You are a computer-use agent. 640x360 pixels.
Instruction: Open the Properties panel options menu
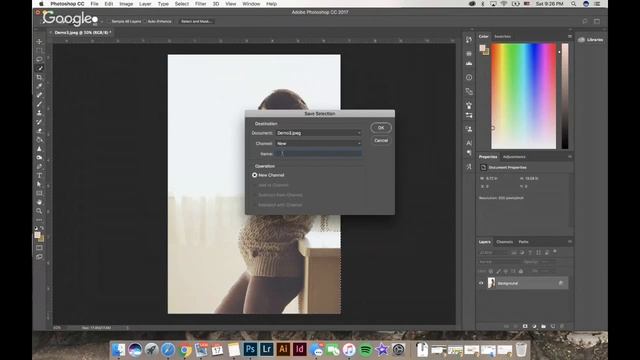tap(570, 157)
